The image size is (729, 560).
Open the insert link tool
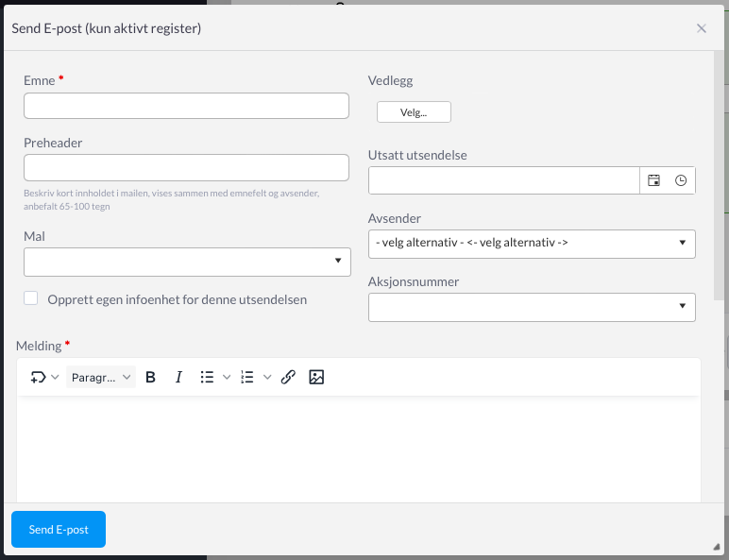[288, 377]
